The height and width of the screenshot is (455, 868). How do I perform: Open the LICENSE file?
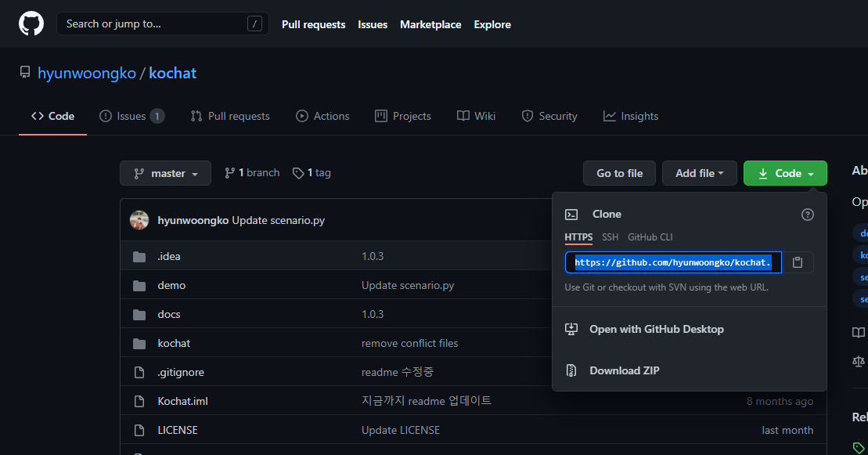(178, 430)
